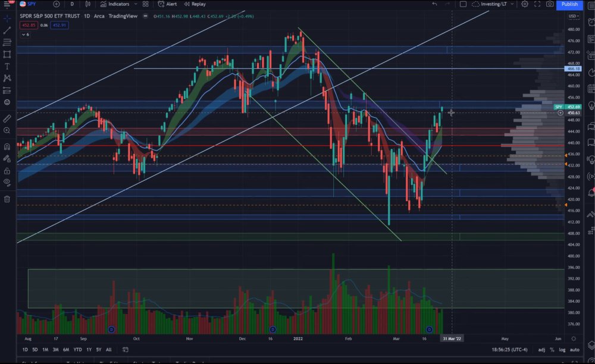The height and width of the screenshot is (364, 595).
Task: Open the Go to date calendar icon
Action: pos(125,350)
